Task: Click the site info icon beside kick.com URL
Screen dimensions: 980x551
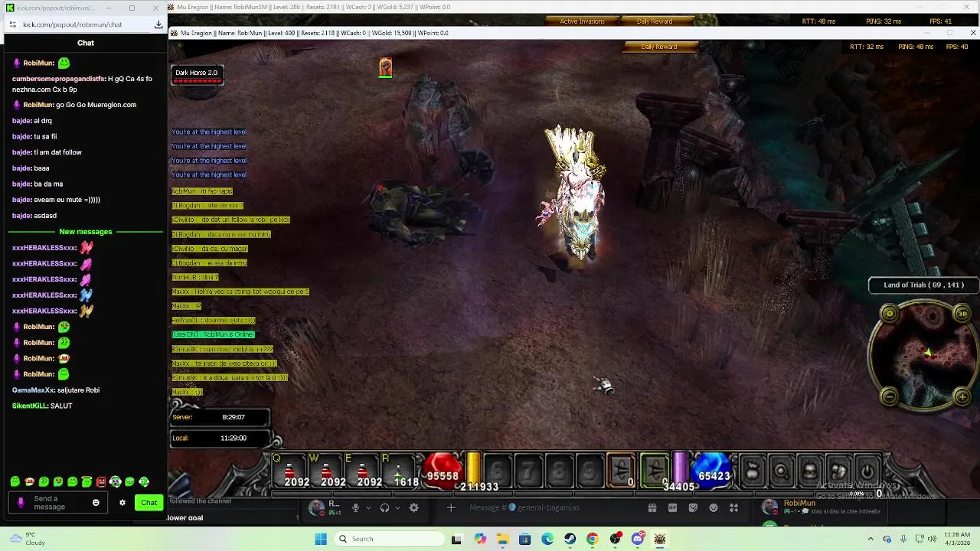Action: [12, 24]
